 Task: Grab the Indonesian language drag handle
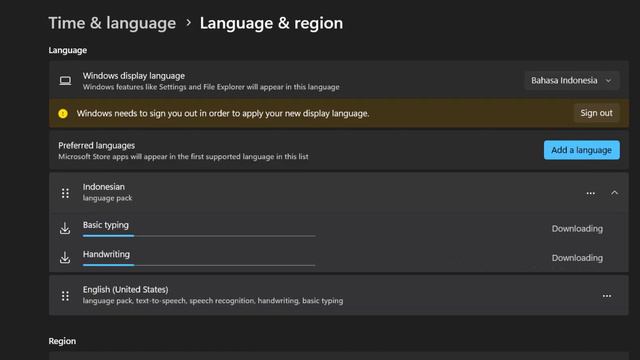point(65,193)
